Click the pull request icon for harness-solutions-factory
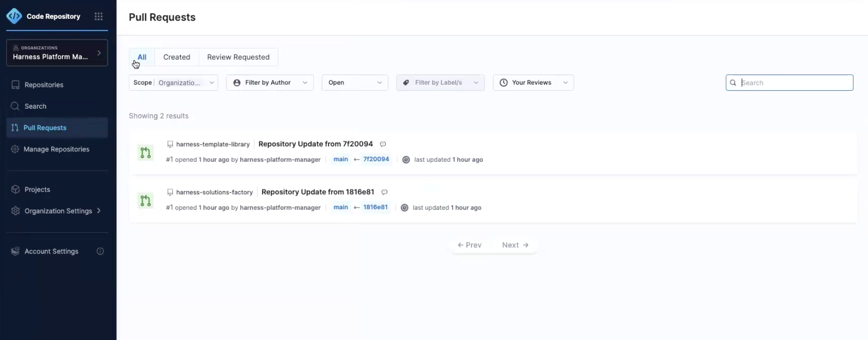 [146, 200]
